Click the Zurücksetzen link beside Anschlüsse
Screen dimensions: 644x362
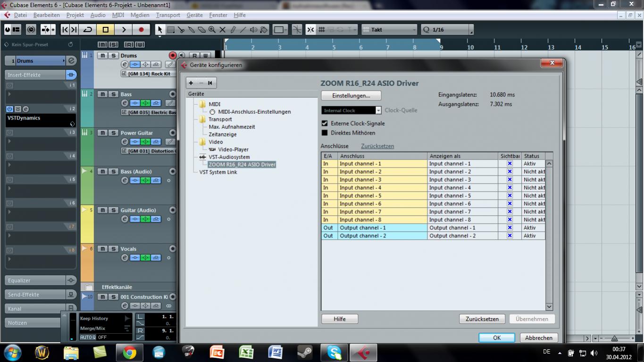click(377, 146)
